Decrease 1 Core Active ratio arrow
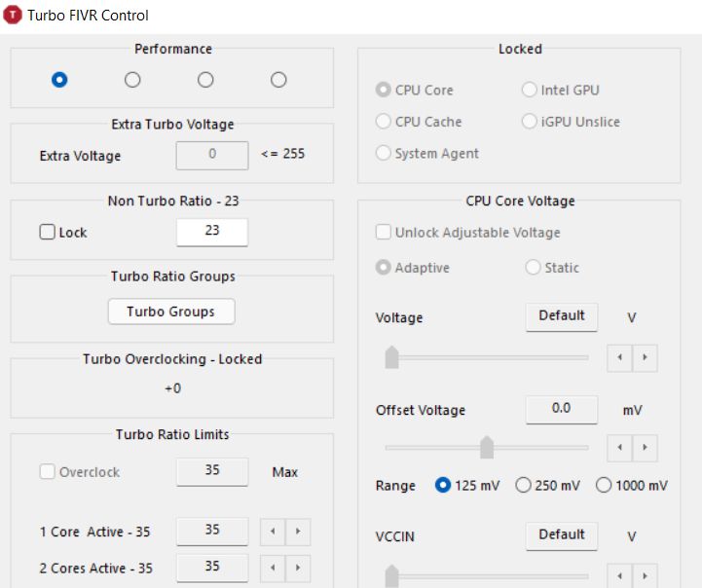This screenshot has height=588, width=702. pyautogui.click(x=273, y=532)
